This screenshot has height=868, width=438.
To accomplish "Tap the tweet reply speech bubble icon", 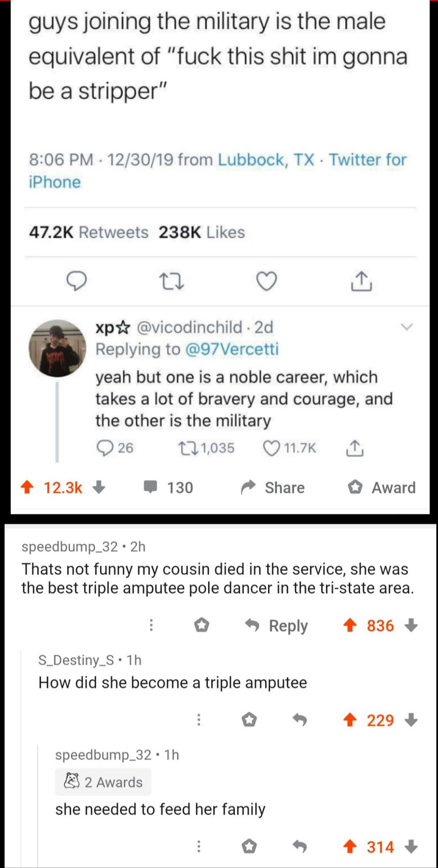I will point(76,281).
